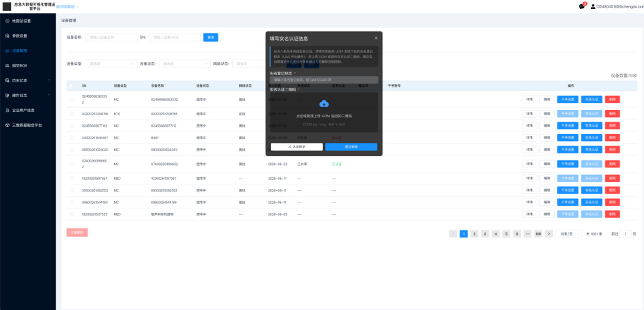644x310 pixels.
Task: Check the row for SN 08500261382552
Action: pyautogui.click(x=72, y=190)
